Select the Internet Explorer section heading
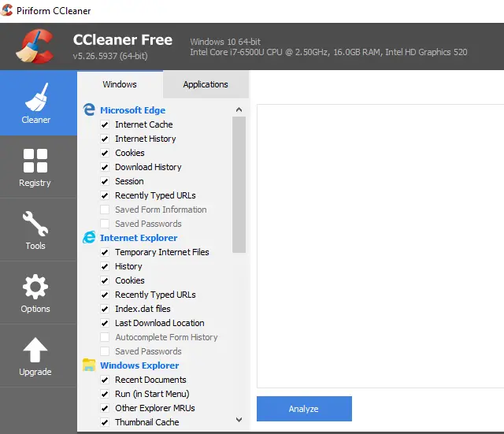This screenshot has width=504, height=434. (139, 238)
